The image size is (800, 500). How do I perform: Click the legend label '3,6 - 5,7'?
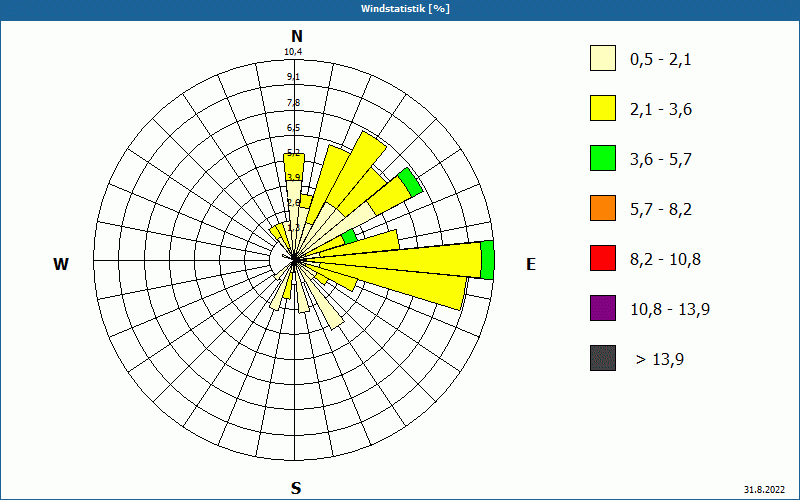point(661,160)
